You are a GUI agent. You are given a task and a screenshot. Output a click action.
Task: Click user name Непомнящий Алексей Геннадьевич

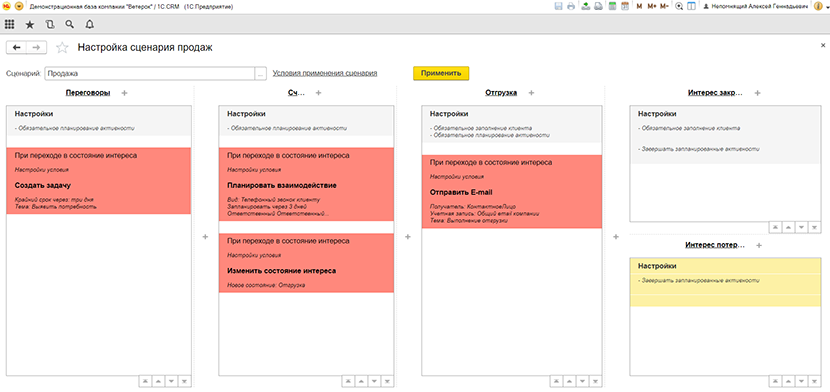coord(760,7)
